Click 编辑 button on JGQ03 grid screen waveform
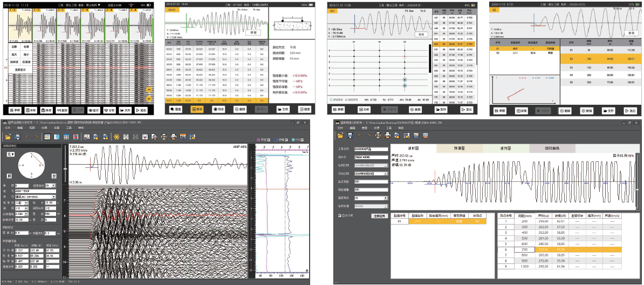The image size is (644, 285). click(420, 35)
